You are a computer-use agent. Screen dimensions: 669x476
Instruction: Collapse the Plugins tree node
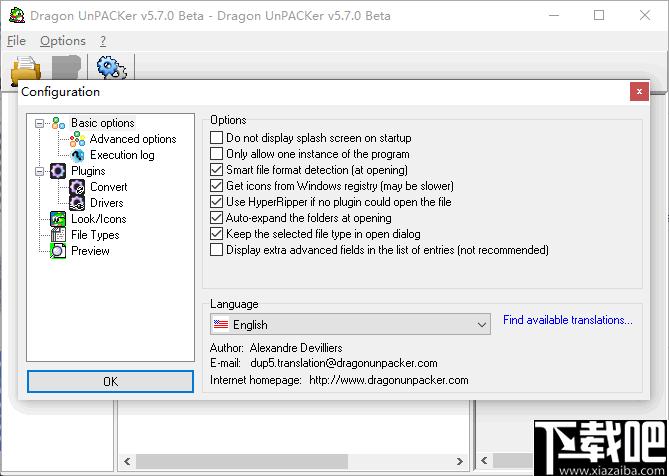click(39, 171)
